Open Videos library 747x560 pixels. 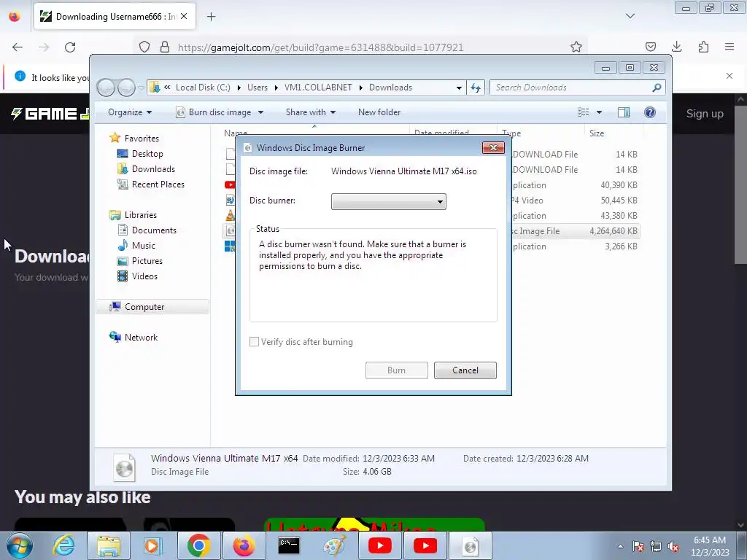(x=144, y=276)
